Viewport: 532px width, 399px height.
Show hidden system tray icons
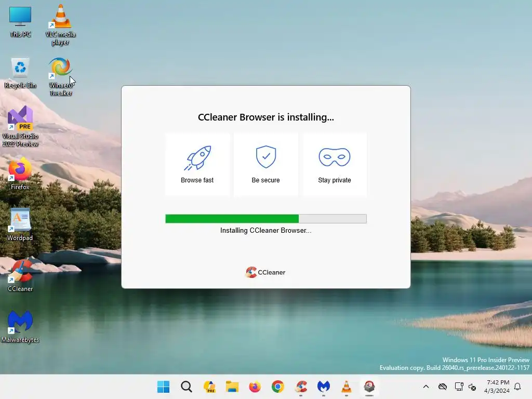pyautogui.click(x=426, y=387)
